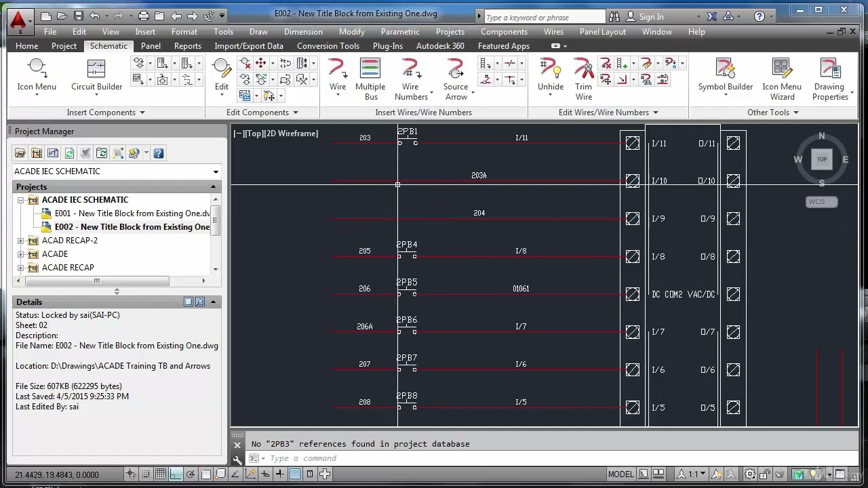Open Drawing Properties
The width and height of the screenshot is (868, 488).
tap(830, 79)
